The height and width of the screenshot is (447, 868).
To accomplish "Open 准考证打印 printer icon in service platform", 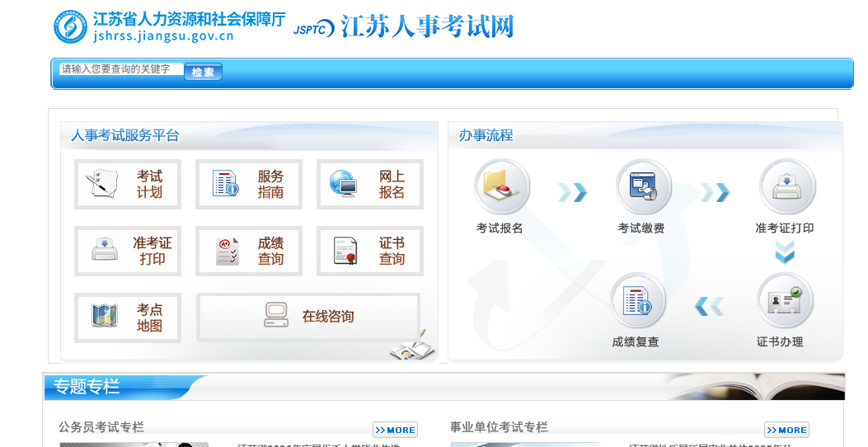I will (104, 250).
